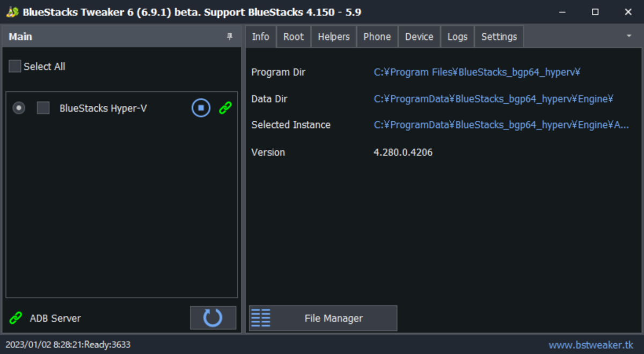Click the BlueStacks Tweaker app icon in title bar
The width and height of the screenshot is (644, 354).
click(12, 12)
